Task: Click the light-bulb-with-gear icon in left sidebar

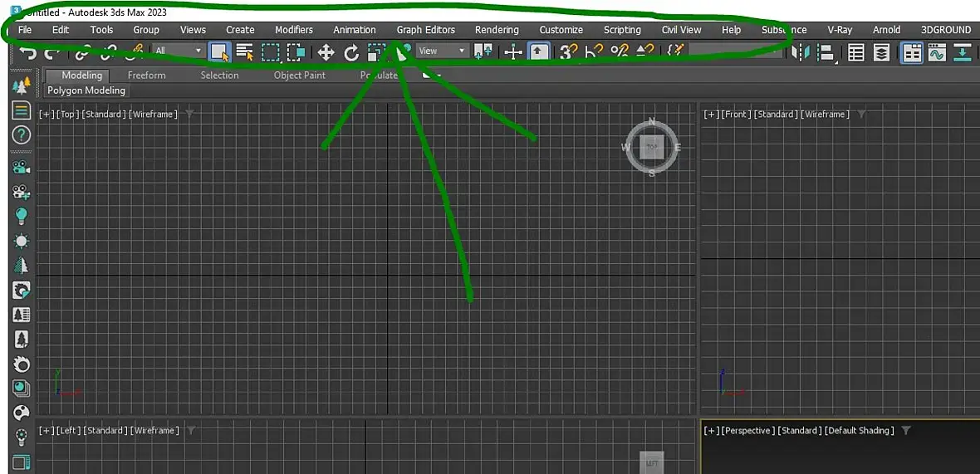Action: point(22,437)
